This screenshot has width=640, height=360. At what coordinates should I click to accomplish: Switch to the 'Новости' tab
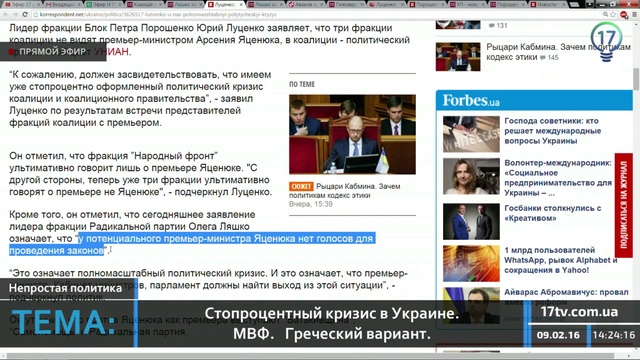coord(547,4)
